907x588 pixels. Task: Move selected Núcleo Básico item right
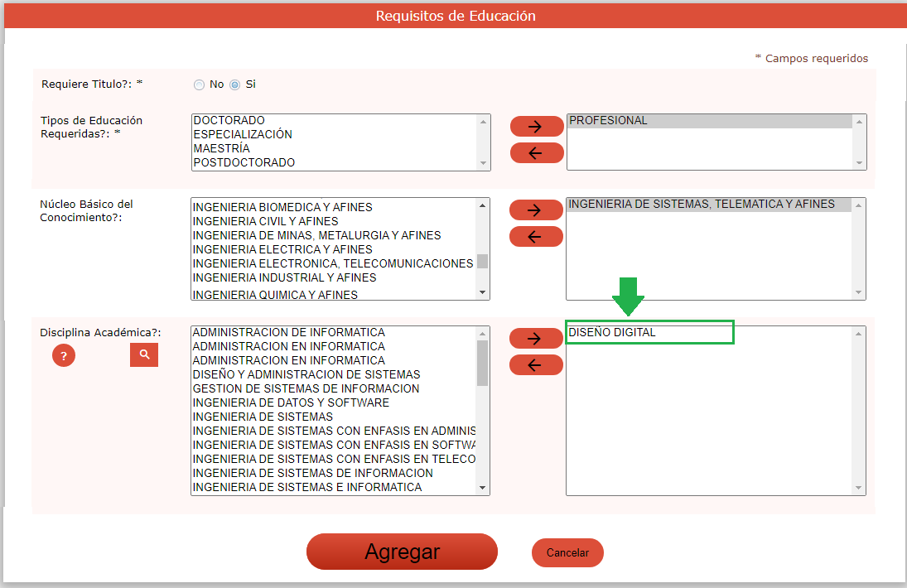click(x=536, y=210)
